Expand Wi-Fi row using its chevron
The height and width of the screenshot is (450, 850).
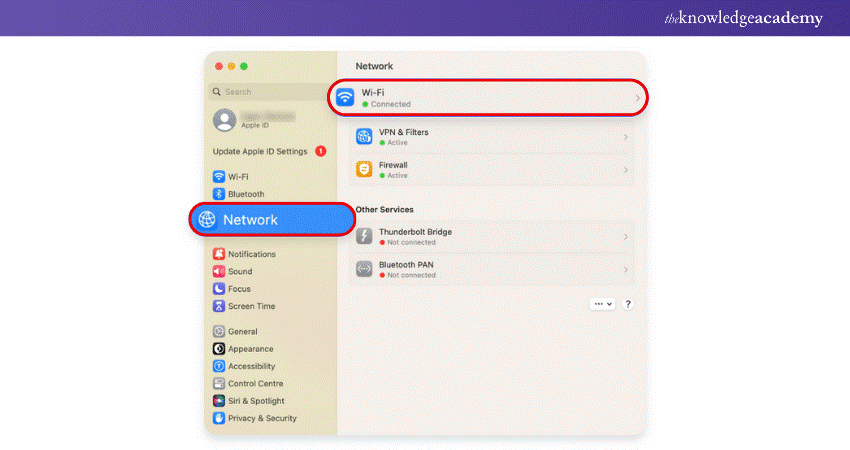click(x=638, y=98)
